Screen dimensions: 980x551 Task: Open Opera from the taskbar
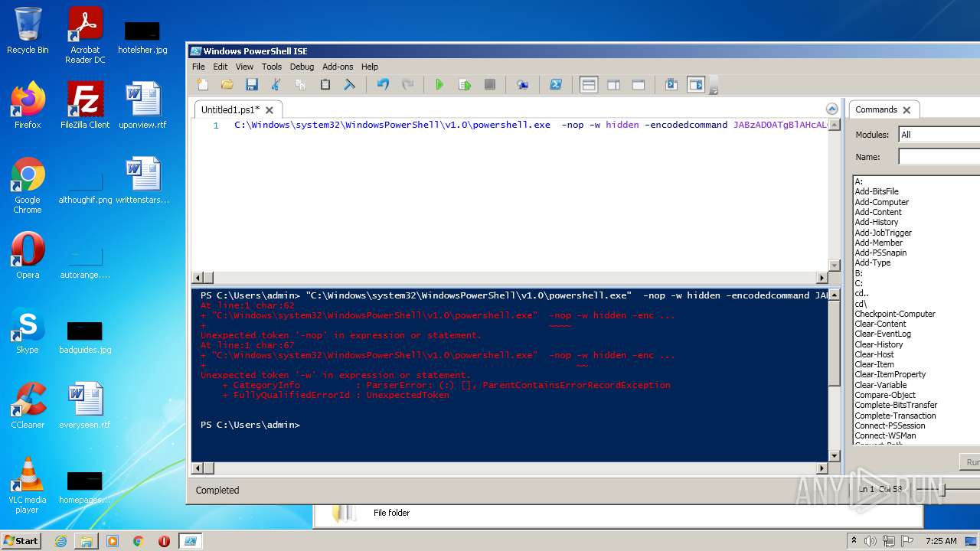pos(164,541)
